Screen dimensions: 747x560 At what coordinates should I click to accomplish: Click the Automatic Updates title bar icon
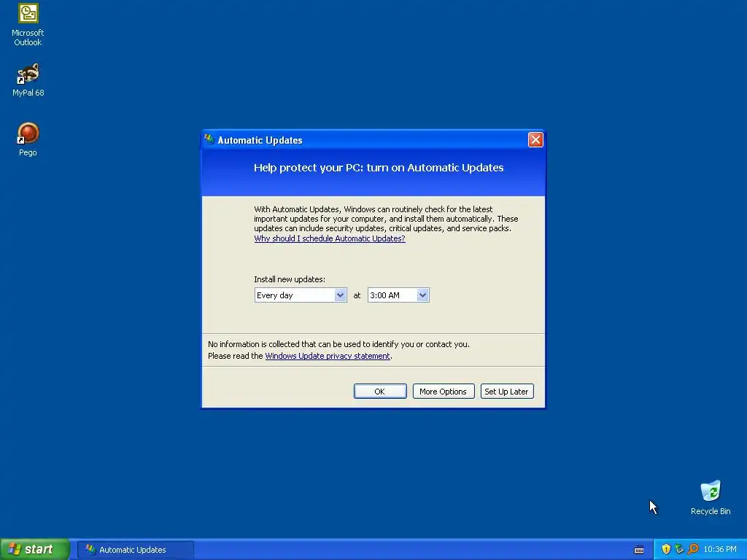tap(209, 139)
